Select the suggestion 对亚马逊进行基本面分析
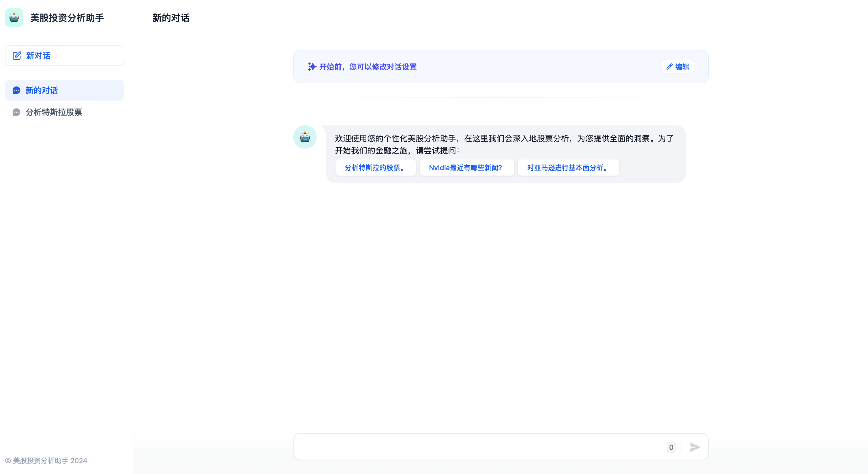 pos(568,168)
